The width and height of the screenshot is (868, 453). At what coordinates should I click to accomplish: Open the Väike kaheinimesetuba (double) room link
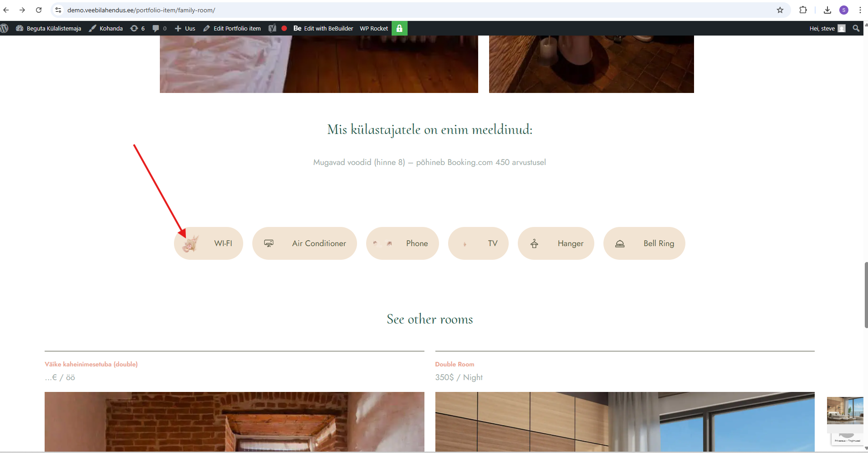tap(91, 364)
